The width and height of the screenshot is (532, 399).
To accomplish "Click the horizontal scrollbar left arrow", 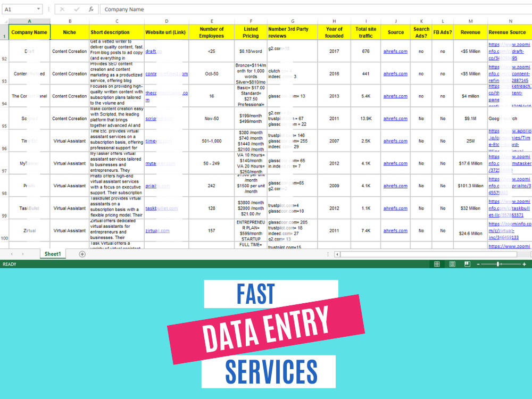I will [337, 254].
